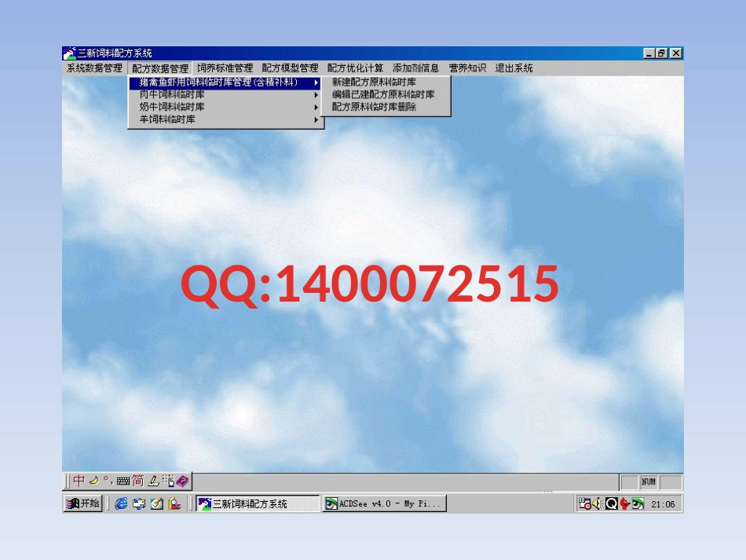Toggle the 中 Chinese input mode icon
Image resolution: width=746 pixels, height=560 pixels.
[79, 481]
